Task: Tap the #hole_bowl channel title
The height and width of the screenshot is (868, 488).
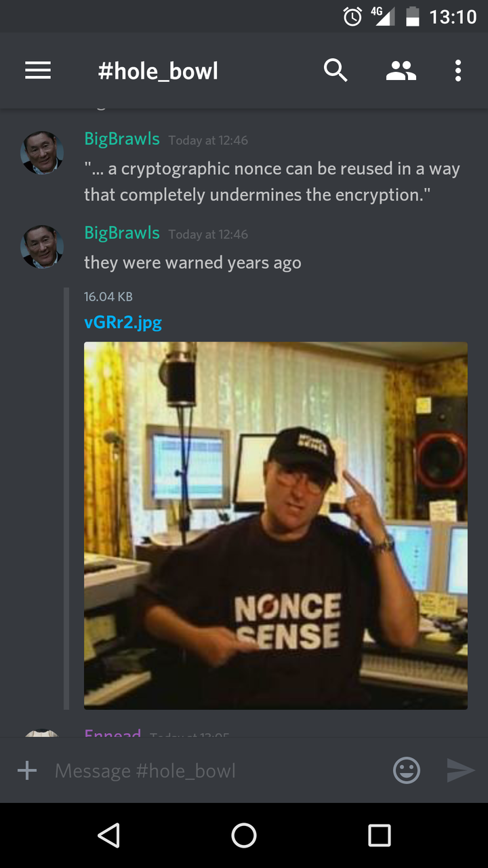Action: 158,71
